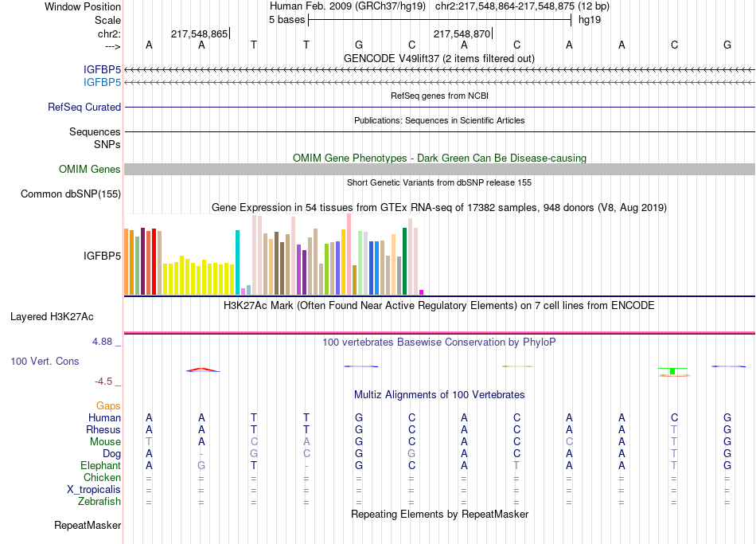
Task: Open the RefSeq Curated track label
Action: coord(84,108)
